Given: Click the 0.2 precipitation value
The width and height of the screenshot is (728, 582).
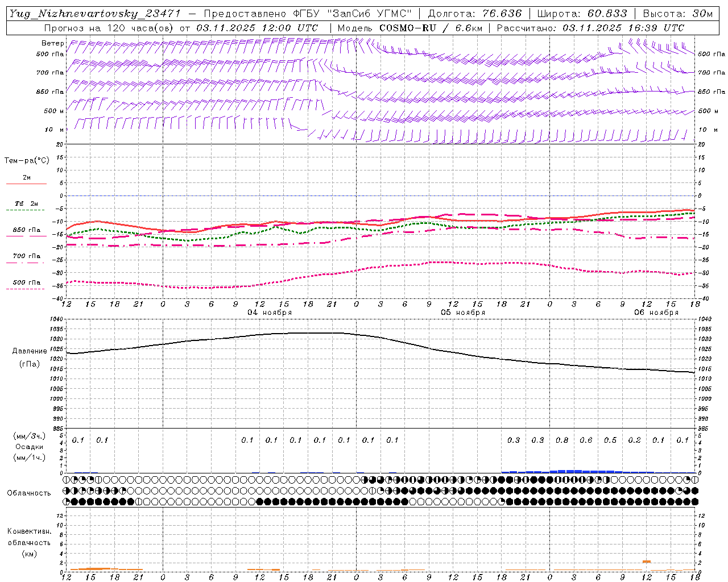Looking at the screenshot, I should click(634, 440).
